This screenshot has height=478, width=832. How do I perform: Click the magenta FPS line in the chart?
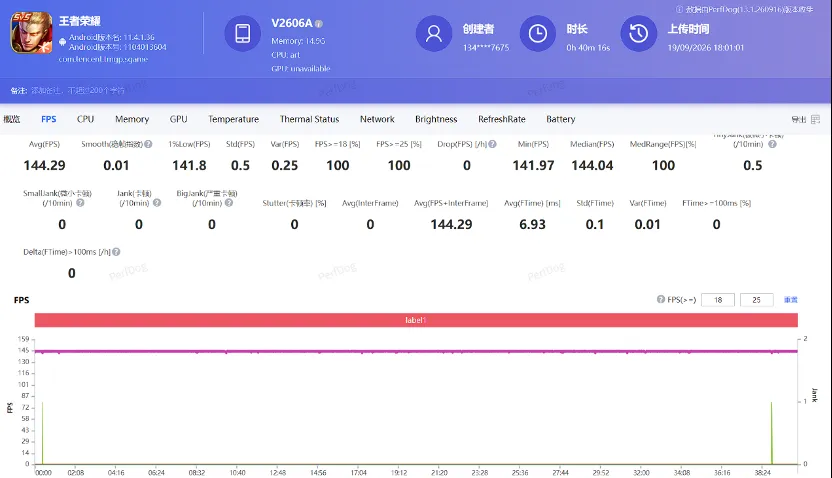[416, 351]
